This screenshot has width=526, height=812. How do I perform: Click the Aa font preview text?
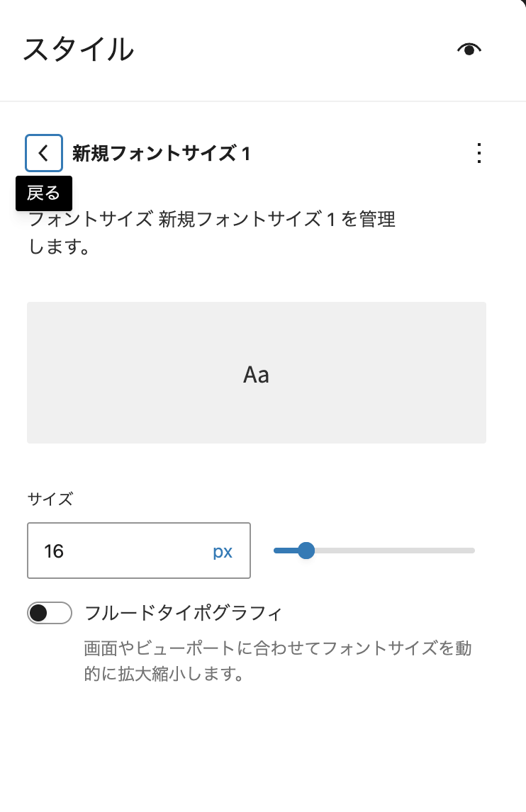tap(256, 375)
